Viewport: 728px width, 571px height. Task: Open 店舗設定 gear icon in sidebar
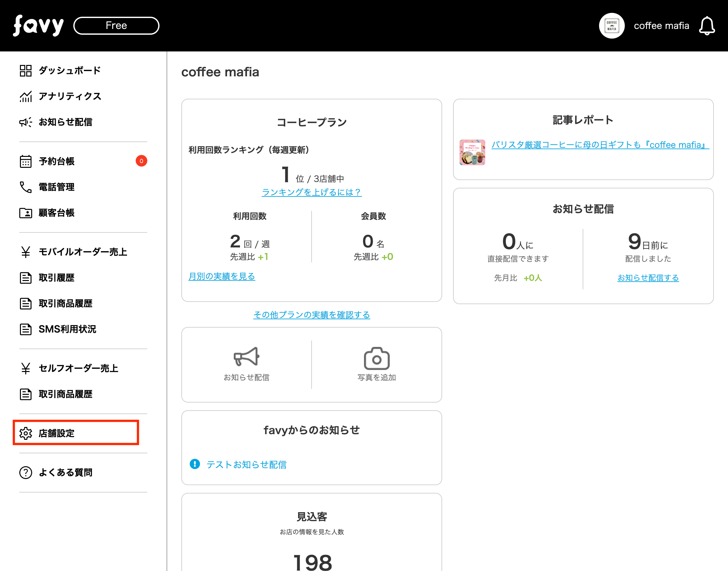(x=26, y=433)
